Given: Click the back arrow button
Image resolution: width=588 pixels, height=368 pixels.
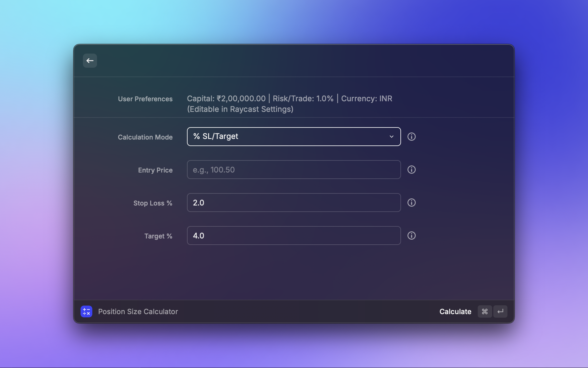Looking at the screenshot, I should click(x=90, y=61).
